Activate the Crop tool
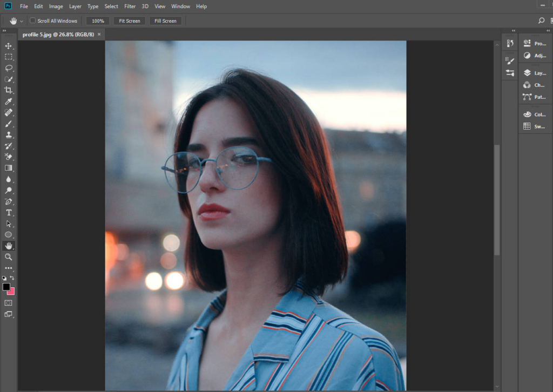This screenshot has width=553, height=392. pos(9,90)
